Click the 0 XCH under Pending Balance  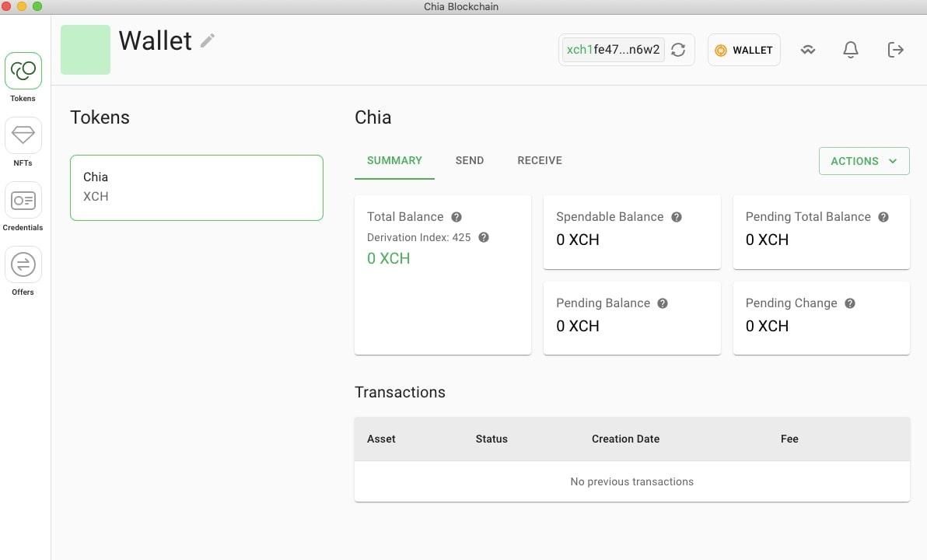tap(578, 326)
